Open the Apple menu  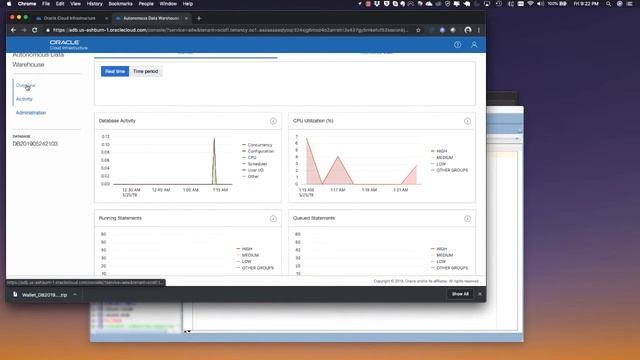click(x=9, y=4)
